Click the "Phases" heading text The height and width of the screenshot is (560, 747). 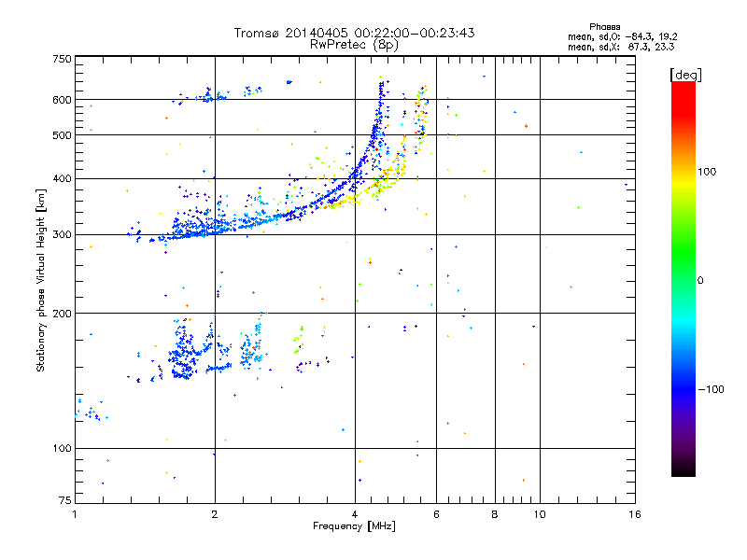click(604, 27)
